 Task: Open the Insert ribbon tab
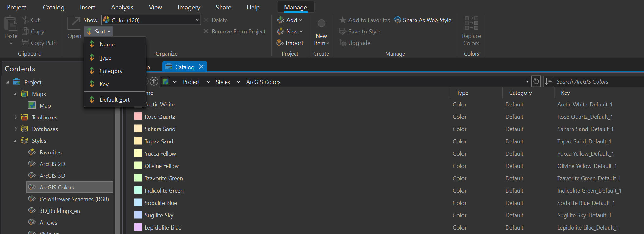pos(87,7)
